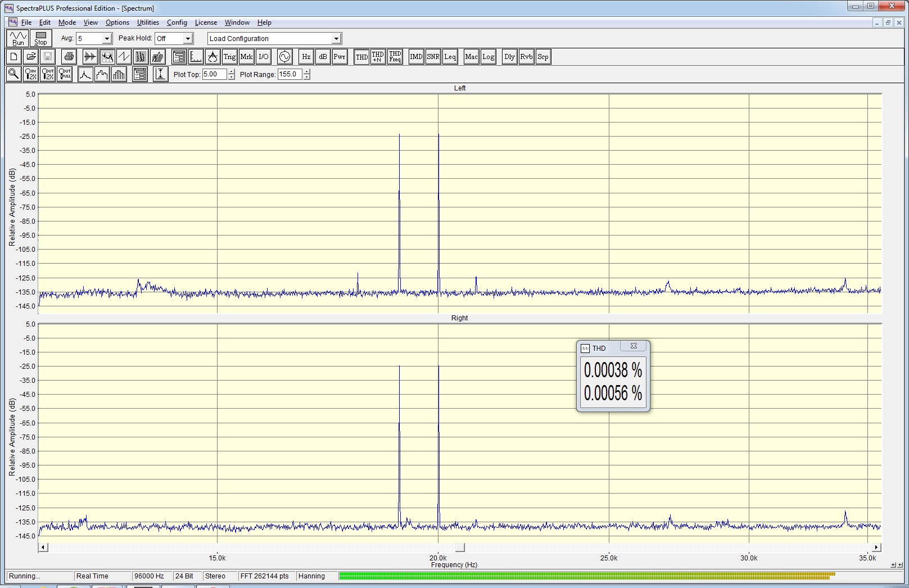
Task: Decrease the Plot Top value
Action: (x=232, y=77)
